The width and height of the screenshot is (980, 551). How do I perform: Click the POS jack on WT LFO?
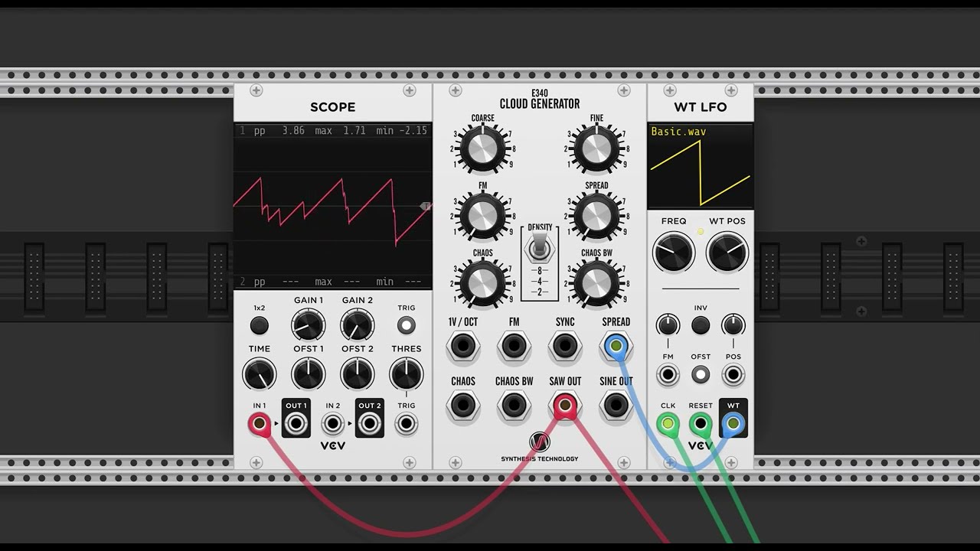click(x=733, y=375)
